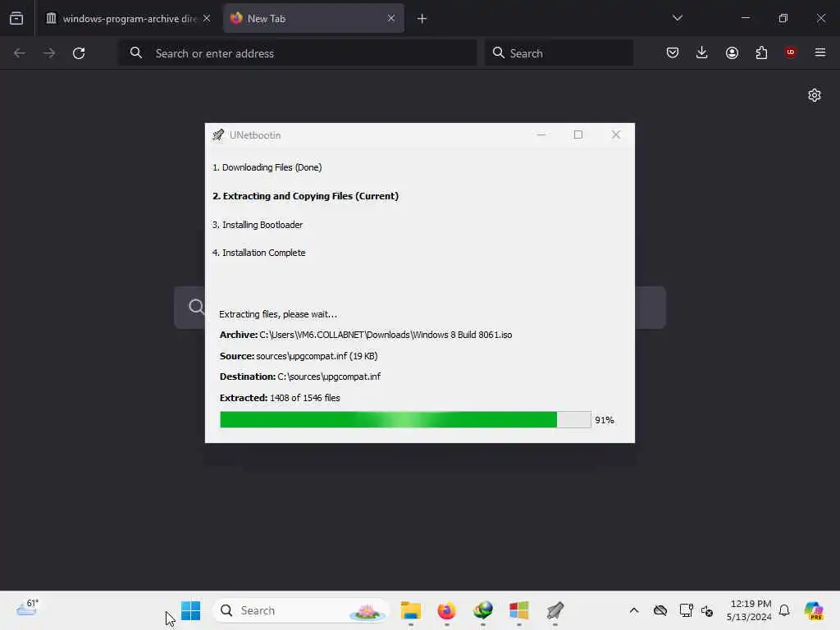Close the UNetbootin window

tap(616, 135)
